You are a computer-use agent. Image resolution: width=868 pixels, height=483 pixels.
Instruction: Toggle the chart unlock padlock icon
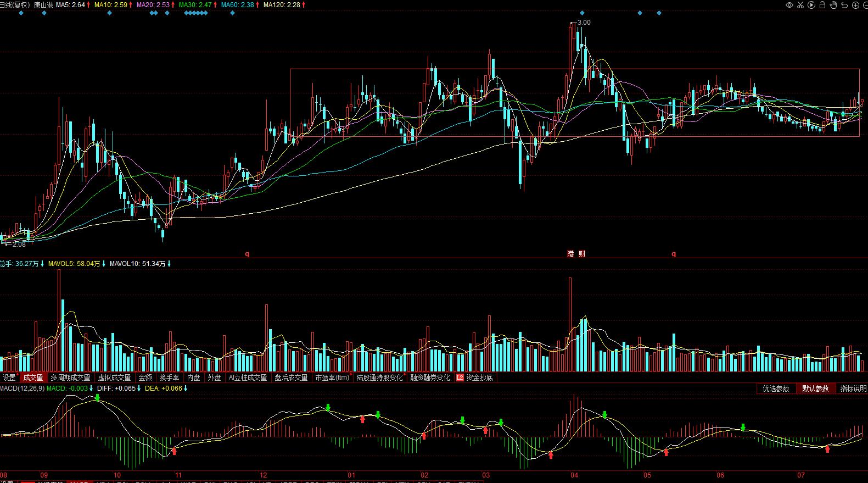click(822, 5)
